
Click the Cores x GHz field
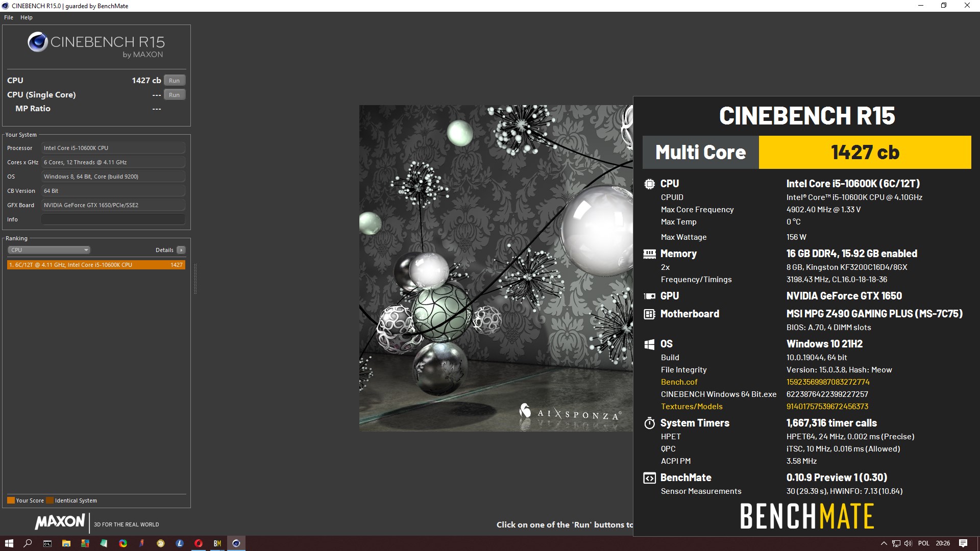click(113, 162)
